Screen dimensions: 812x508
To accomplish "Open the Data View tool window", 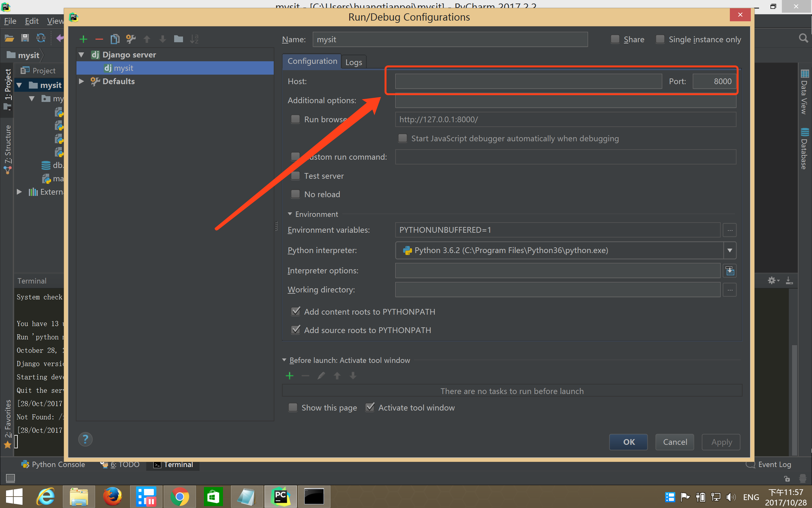I will (804, 92).
